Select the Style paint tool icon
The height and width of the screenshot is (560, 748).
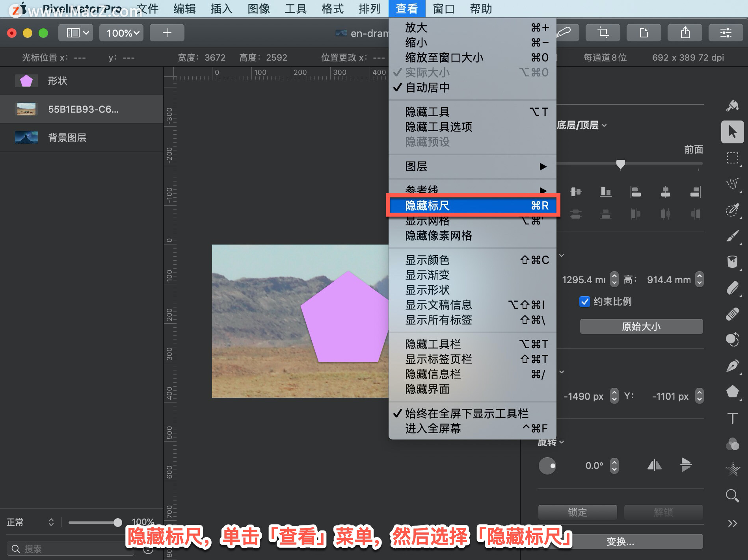pyautogui.click(x=732, y=106)
